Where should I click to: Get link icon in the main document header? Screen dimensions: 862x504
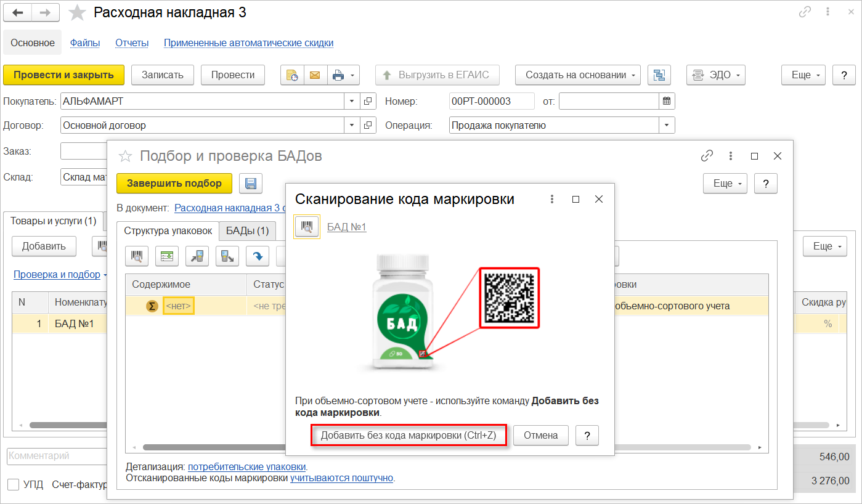click(805, 12)
